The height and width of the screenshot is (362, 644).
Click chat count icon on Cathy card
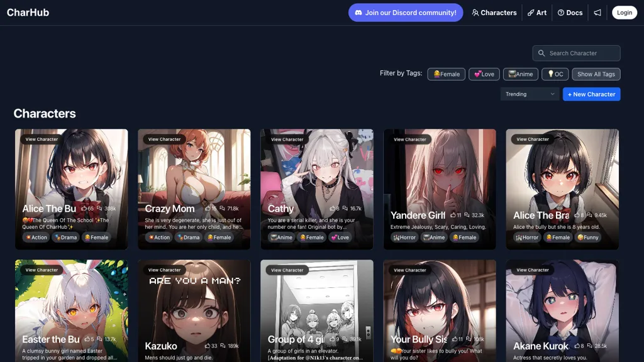[345, 208]
